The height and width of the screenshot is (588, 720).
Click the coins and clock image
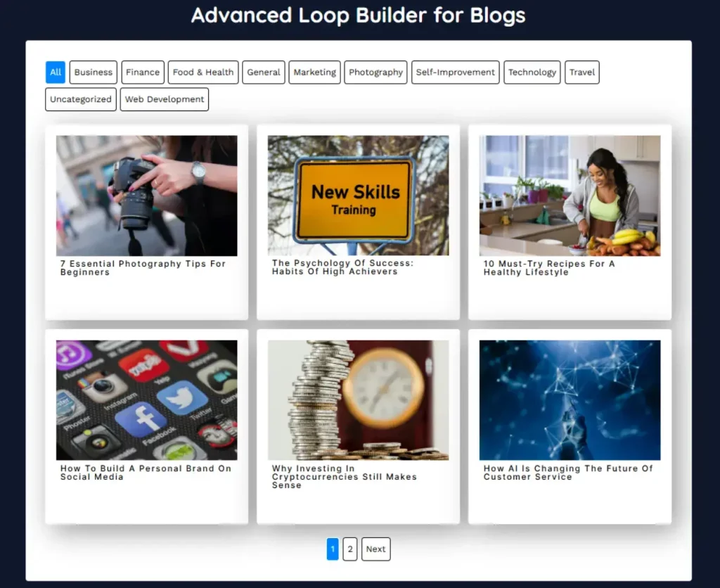358,400
